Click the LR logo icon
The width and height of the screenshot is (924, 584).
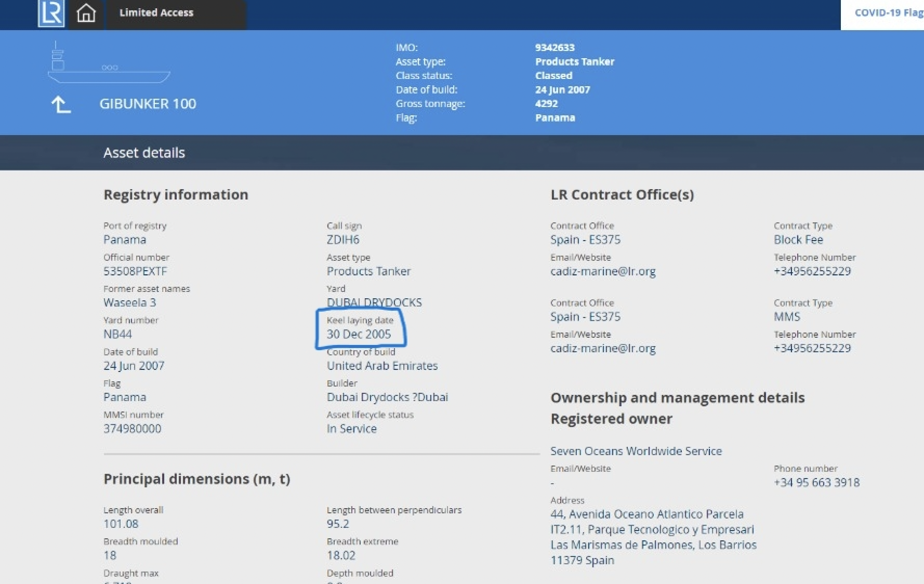tap(51, 14)
